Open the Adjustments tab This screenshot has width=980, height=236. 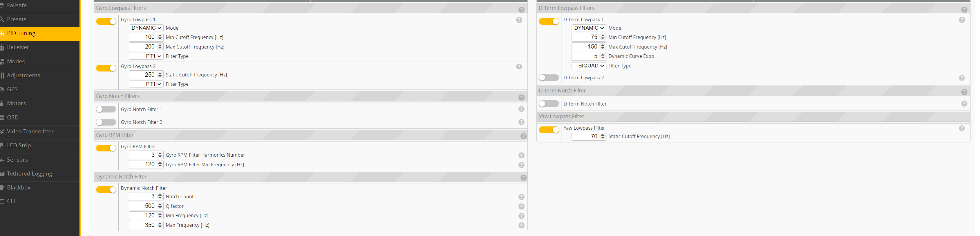point(39,76)
